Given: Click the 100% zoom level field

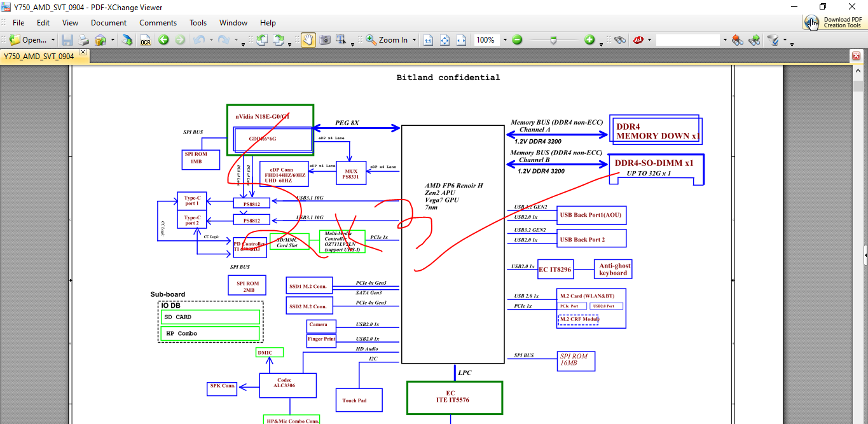Looking at the screenshot, I should pyautogui.click(x=486, y=39).
